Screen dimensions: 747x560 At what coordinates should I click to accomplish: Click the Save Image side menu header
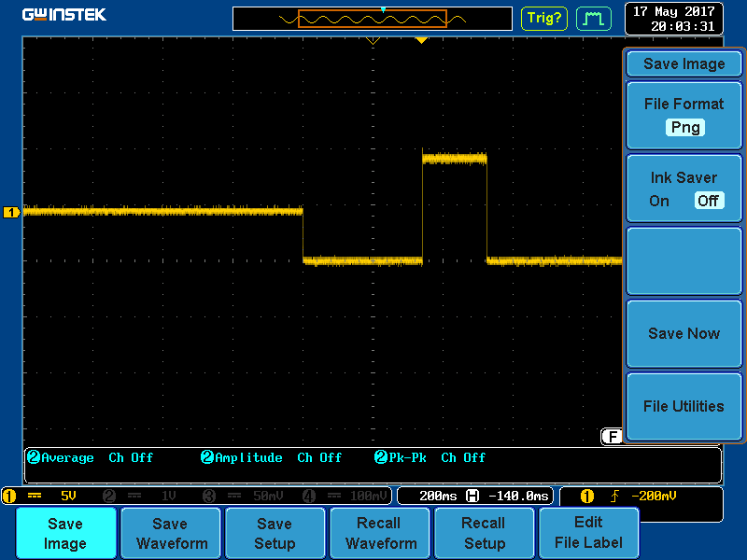click(684, 63)
